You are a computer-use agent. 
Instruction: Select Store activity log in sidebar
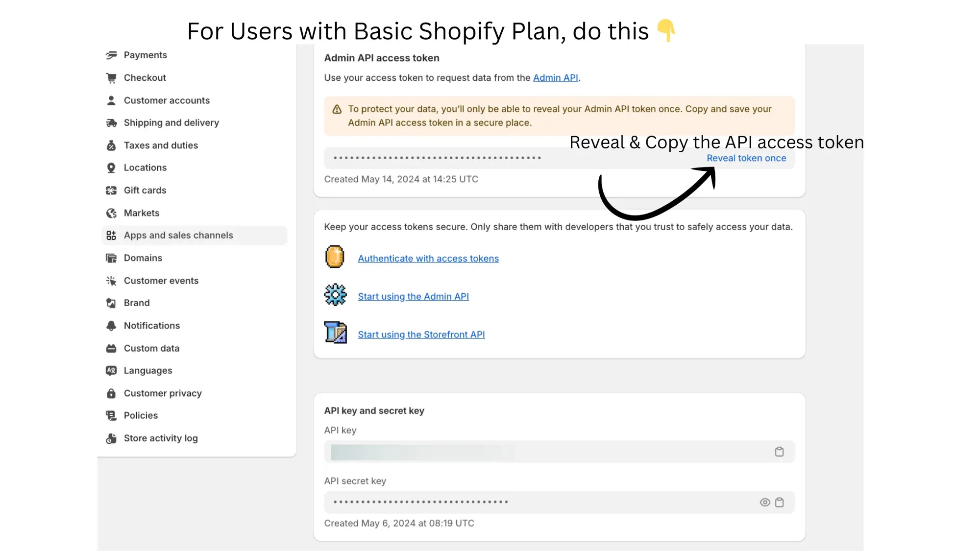161,438
